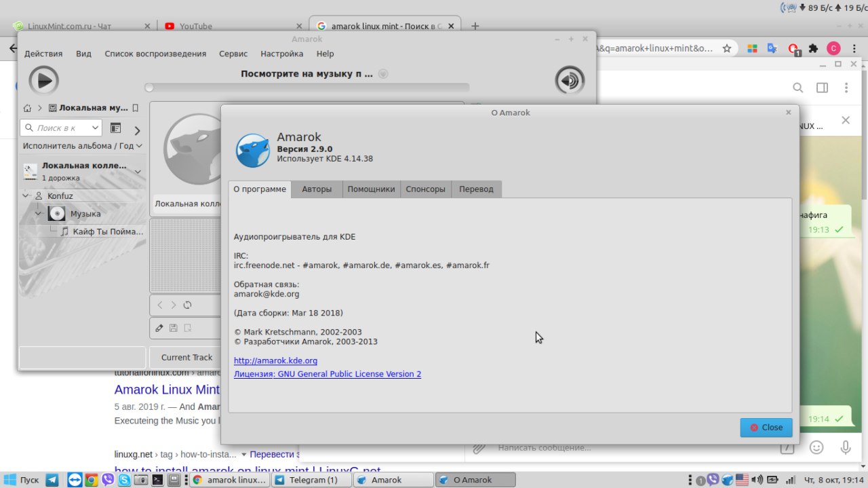This screenshot has height=488, width=868.
Task: Open the TeamViewer launcher in the taskbar
Action: 74,480
